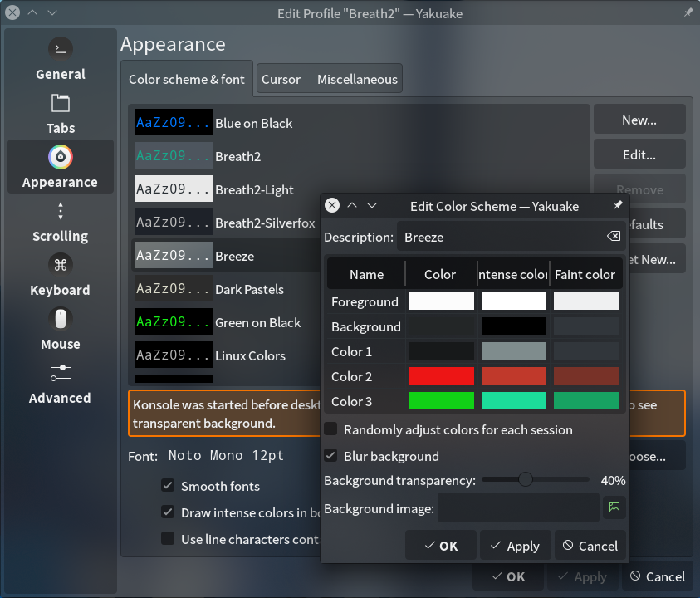Image resolution: width=700 pixels, height=598 pixels.
Task: Open the Tabs settings page icon
Action: [61, 103]
